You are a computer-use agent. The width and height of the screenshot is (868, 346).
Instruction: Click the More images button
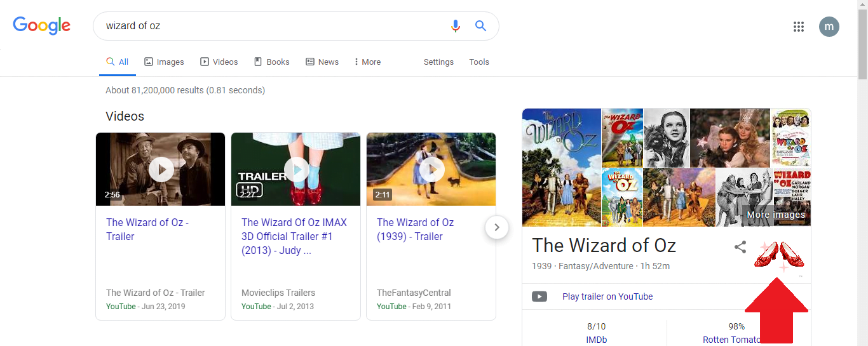(775, 215)
